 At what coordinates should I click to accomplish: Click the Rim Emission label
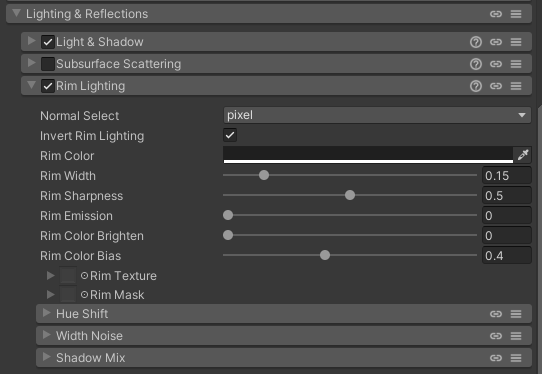(x=76, y=216)
